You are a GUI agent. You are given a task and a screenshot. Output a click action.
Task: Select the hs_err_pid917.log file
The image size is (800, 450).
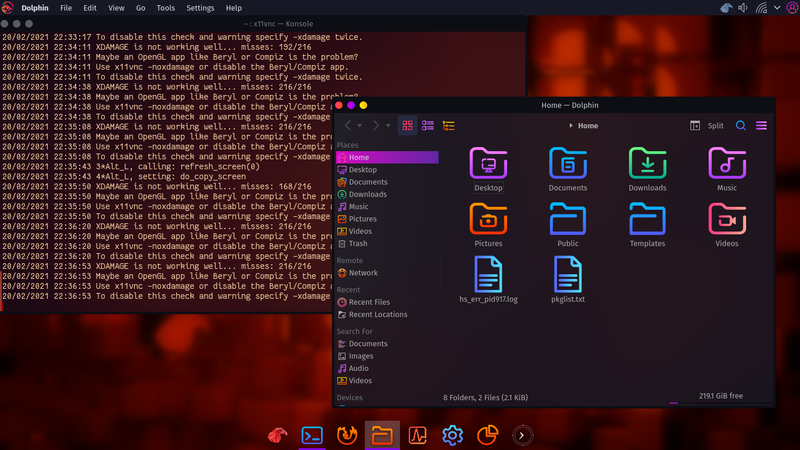[487, 279]
